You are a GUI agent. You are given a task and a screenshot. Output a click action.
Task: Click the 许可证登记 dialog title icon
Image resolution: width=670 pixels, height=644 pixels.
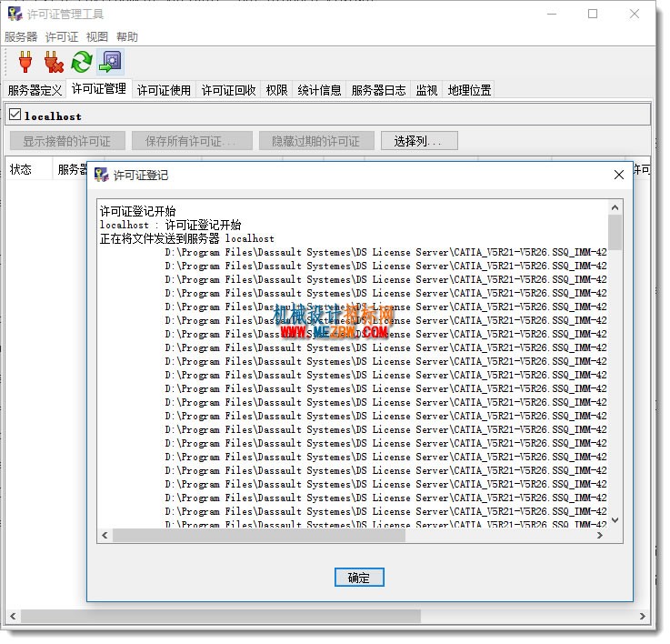click(101, 176)
